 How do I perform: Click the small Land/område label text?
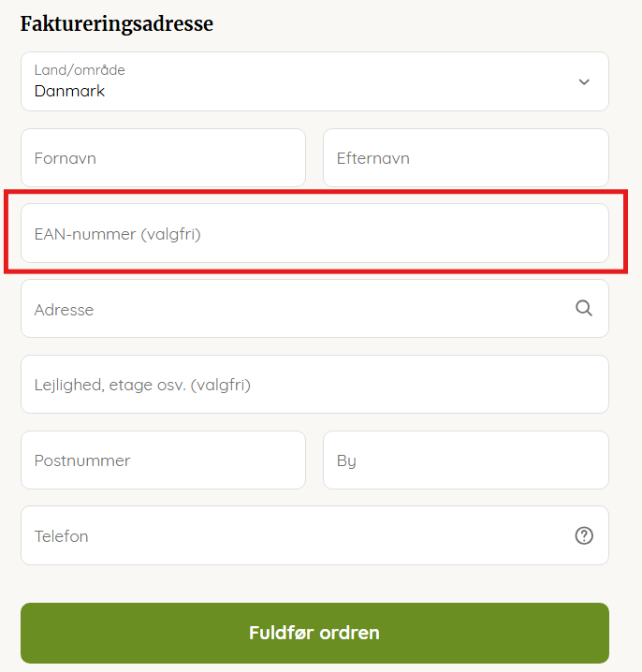click(80, 70)
